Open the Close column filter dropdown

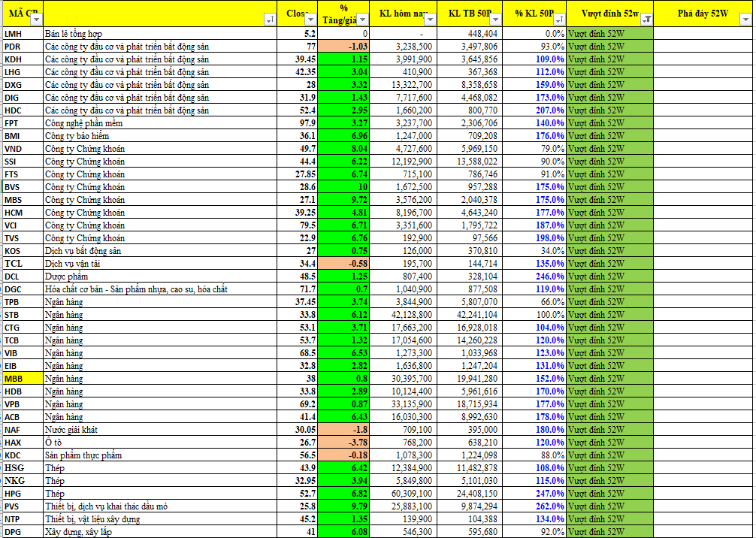pyautogui.click(x=311, y=20)
